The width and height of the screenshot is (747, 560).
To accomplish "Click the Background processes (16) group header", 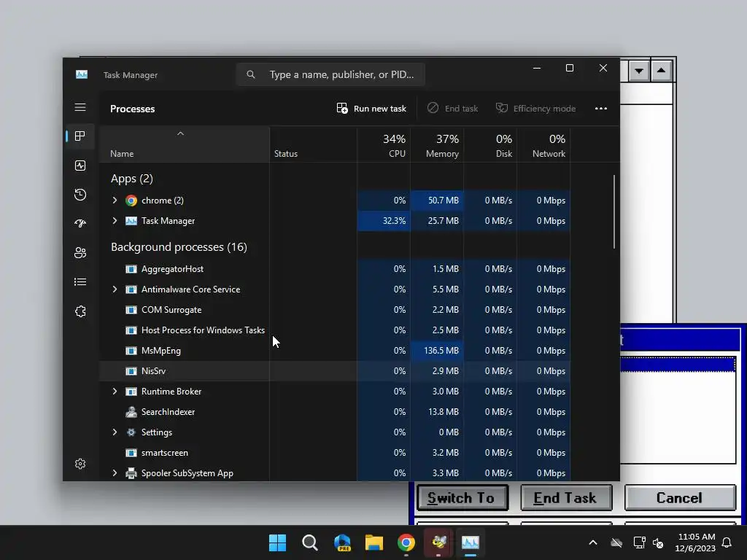I will click(179, 247).
